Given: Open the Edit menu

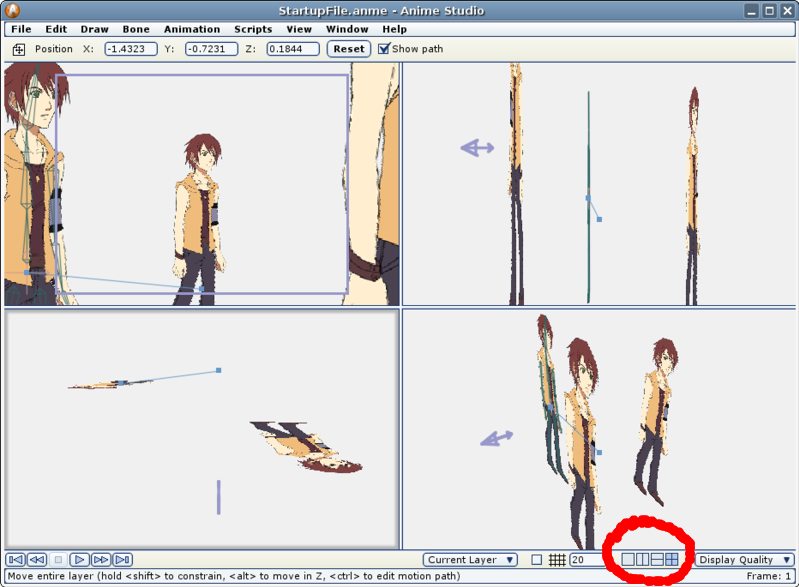Looking at the screenshot, I should click(56, 29).
